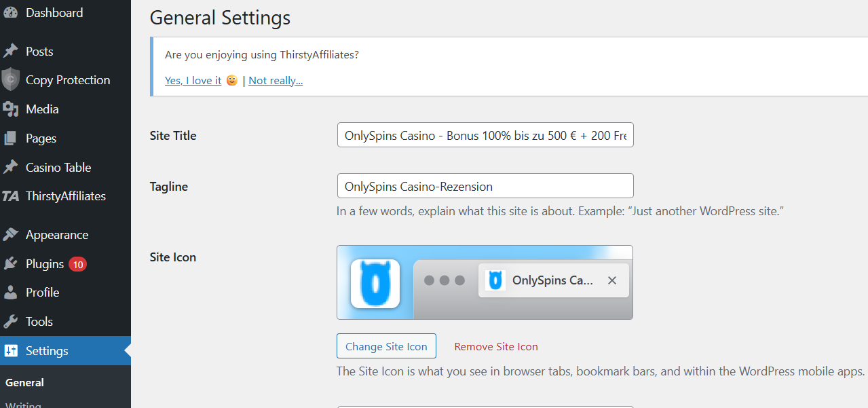Select the General settings submenu
This screenshot has width=868, height=408.
click(24, 383)
